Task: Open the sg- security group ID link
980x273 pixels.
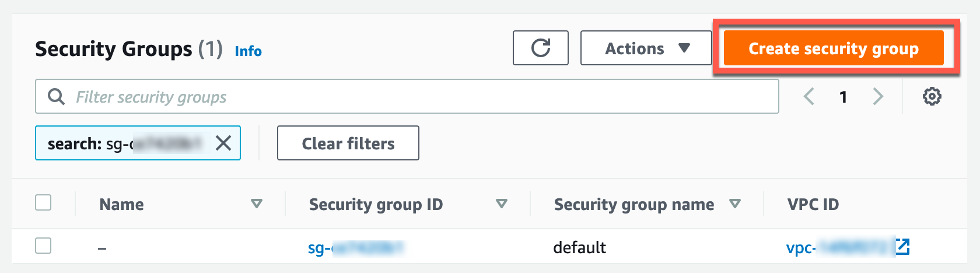Action: 355,248
